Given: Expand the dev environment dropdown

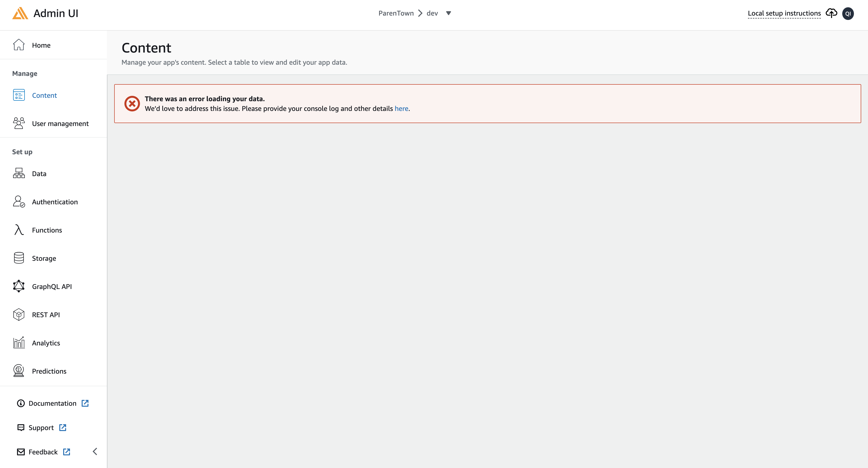Looking at the screenshot, I should tap(449, 13).
